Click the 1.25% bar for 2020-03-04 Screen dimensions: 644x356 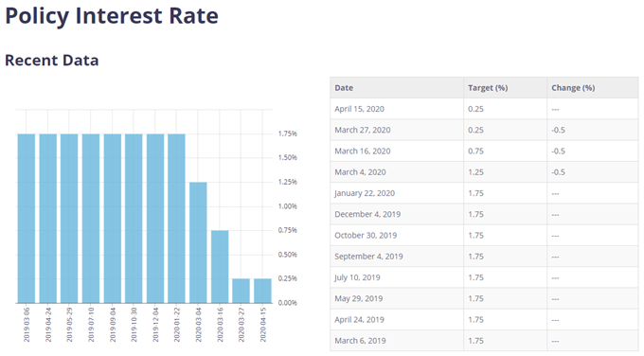[198, 242]
